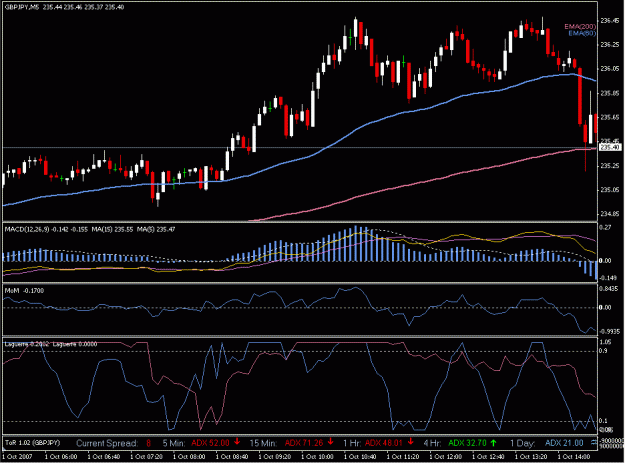Click the spread value 8
The image size is (625, 463).
(x=149, y=443)
